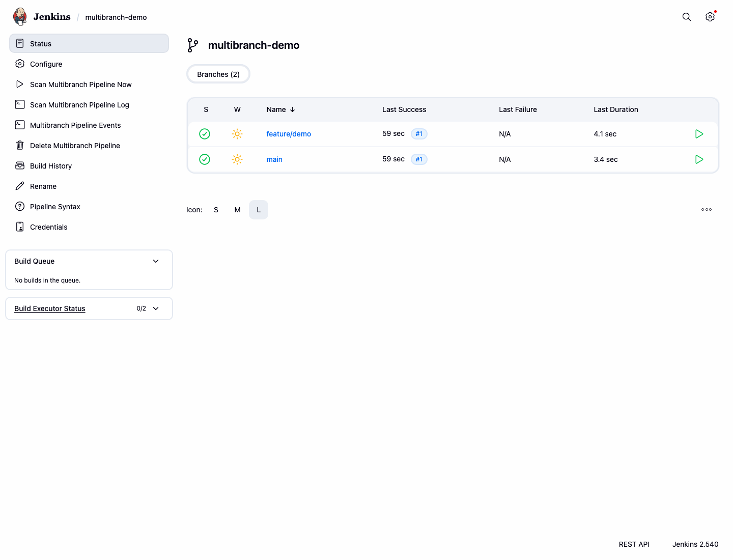Click the multibranch-demo breadcrumb
Image resolution: width=733 pixels, height=560 pixels.
[x=116, y=17]
